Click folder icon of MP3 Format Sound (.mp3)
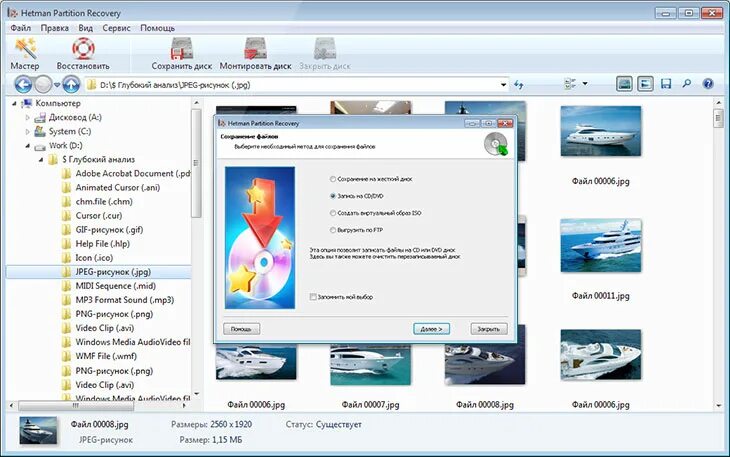730x457 pixels. click(x=67, y=300)
